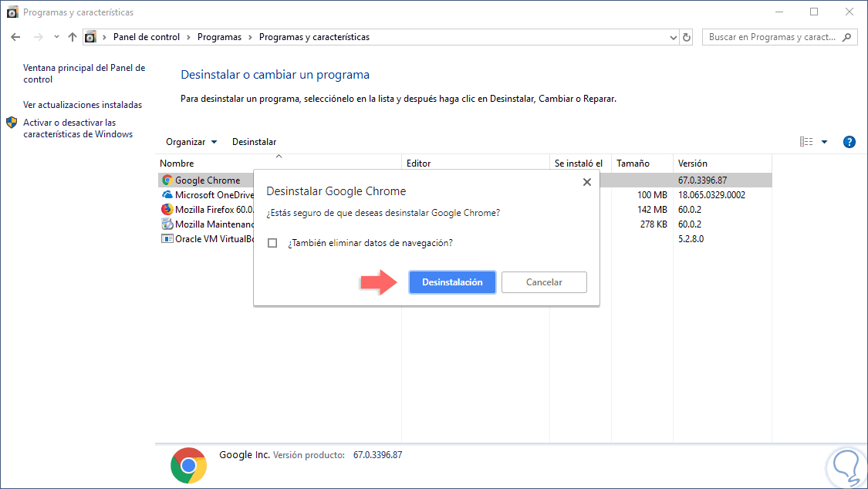The height and width of the screenshot is (489, 868).
Task: Click Desinstalar in the toolbar
Action: pyautogui.click(x=254, y=142)
